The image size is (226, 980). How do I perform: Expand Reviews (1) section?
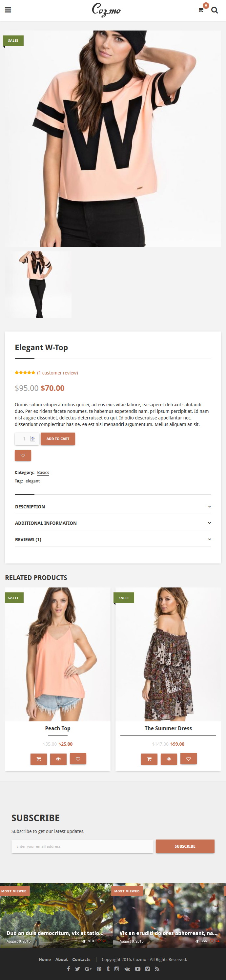(113, 539)
